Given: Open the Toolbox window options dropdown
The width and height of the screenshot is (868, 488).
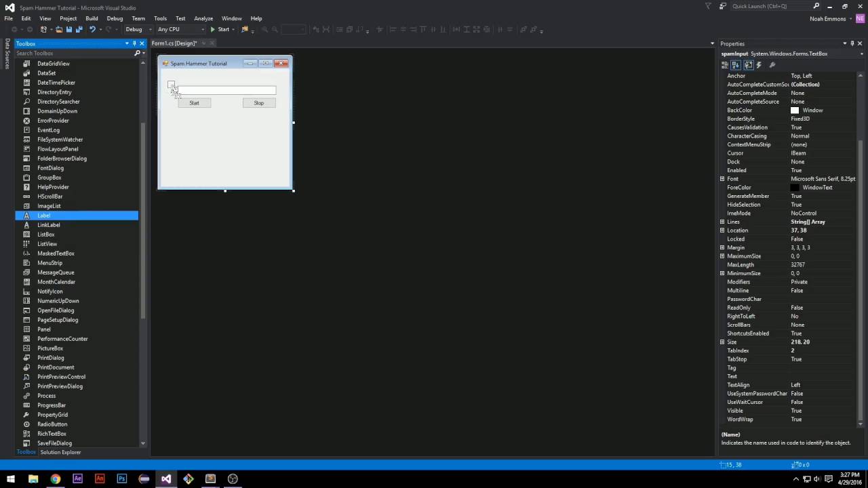Looking at the screenshot, I should pyautogui.click(x=127, y=43).
